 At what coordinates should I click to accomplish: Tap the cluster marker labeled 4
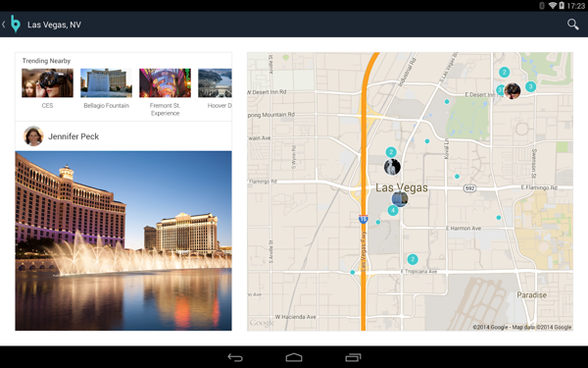(393, 210)
